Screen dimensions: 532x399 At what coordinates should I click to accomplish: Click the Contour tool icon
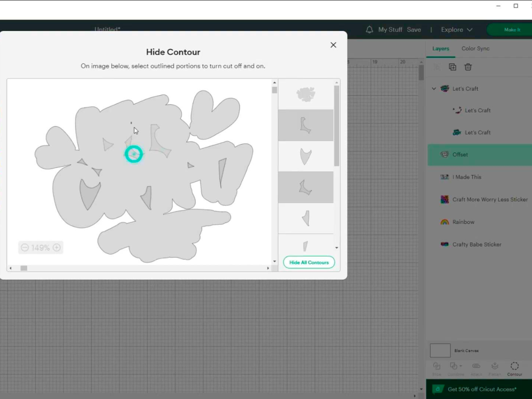click(x=514, y=366)
